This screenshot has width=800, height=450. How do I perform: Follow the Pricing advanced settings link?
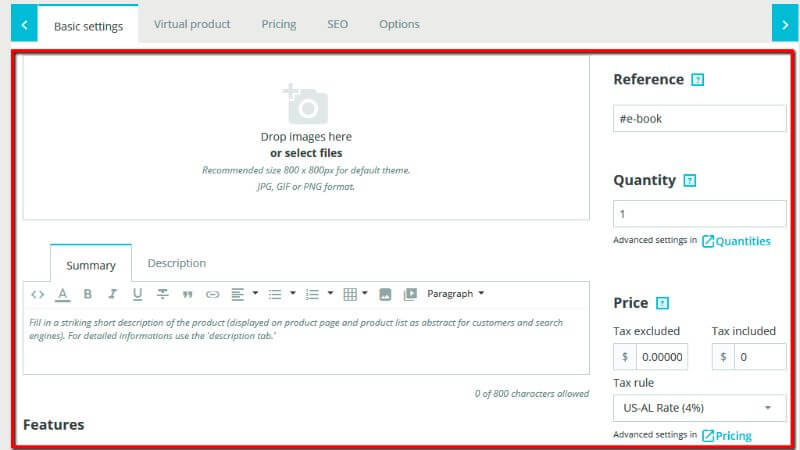(x=727, y=436)
